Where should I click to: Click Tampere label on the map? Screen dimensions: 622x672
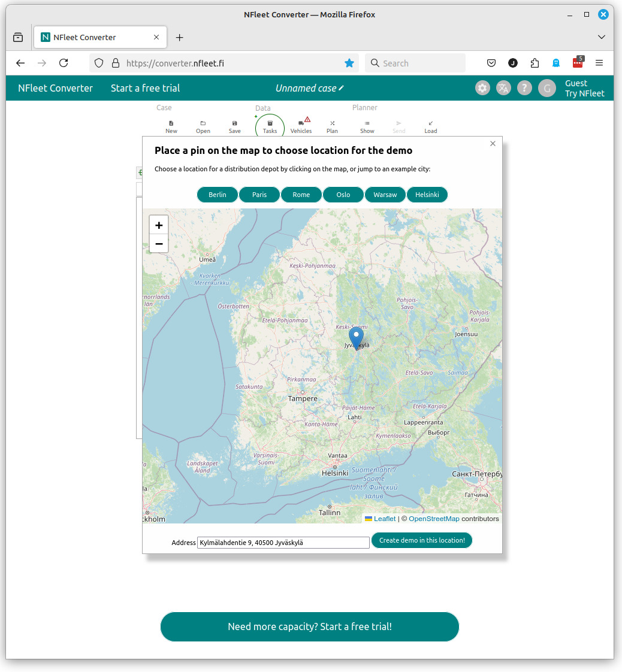[303, 398]
